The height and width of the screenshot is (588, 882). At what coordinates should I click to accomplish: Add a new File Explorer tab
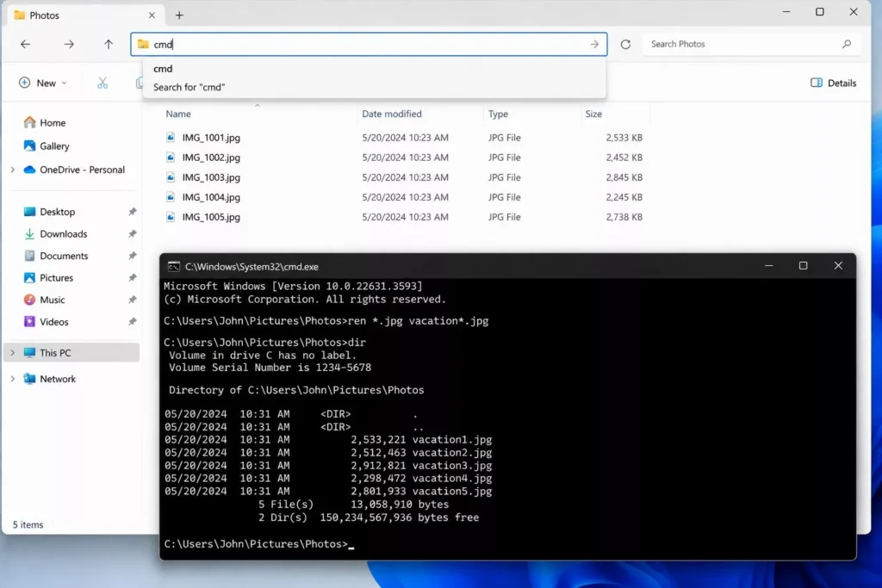[179, 15]
